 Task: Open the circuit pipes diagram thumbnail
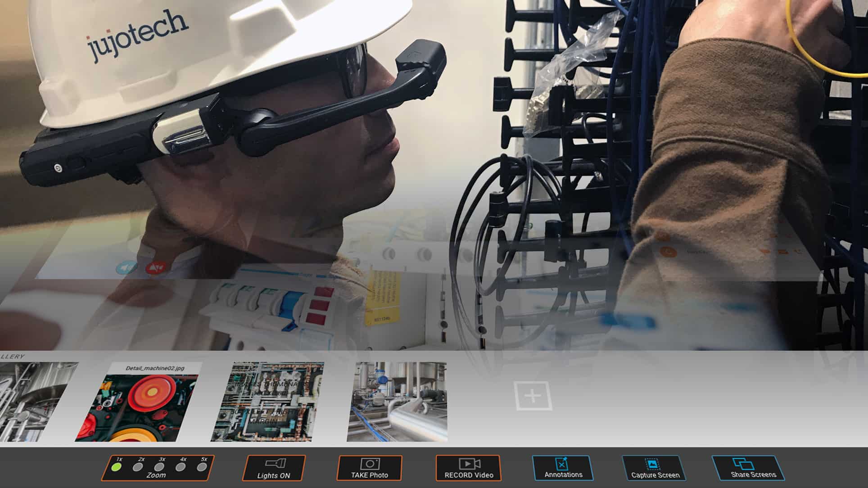click(x=267, y=402)
